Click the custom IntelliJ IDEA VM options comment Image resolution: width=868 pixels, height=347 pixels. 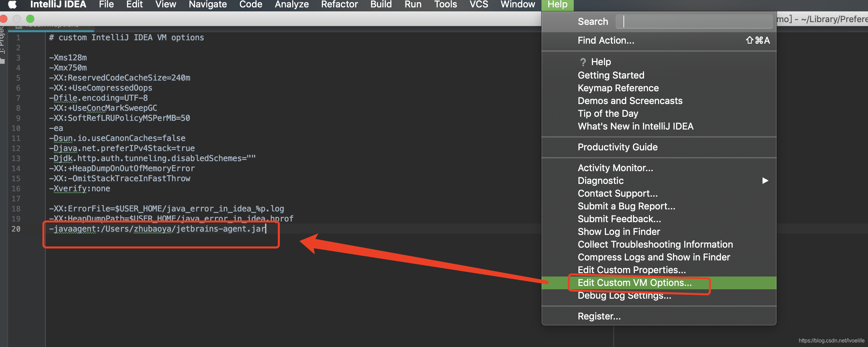coord(126,37)
